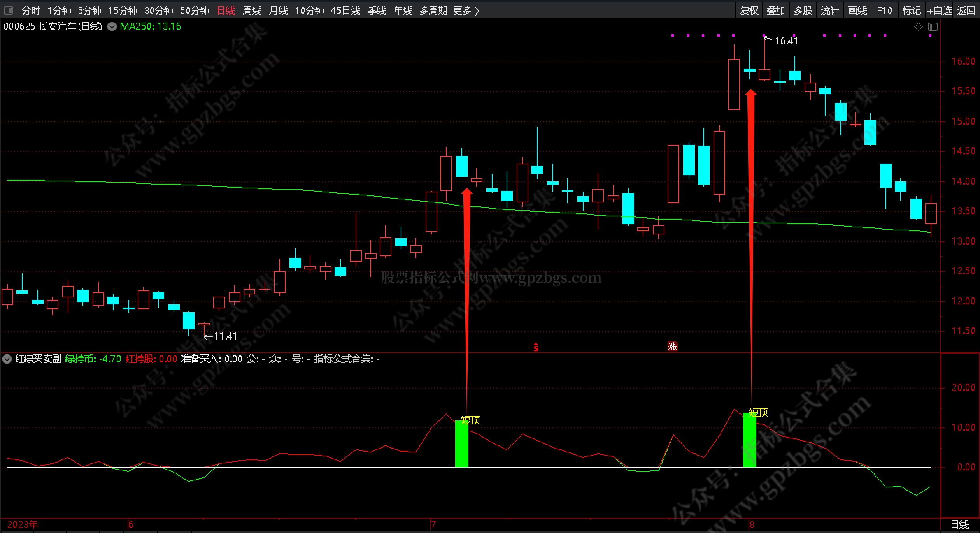Click the 11.41 low price label
Viewport: 980px width, 533px height.
point(225,336)
